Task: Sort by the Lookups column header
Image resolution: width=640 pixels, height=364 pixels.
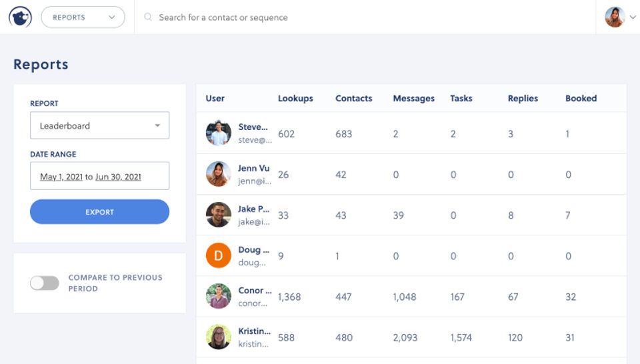Action: pos(295,99)
